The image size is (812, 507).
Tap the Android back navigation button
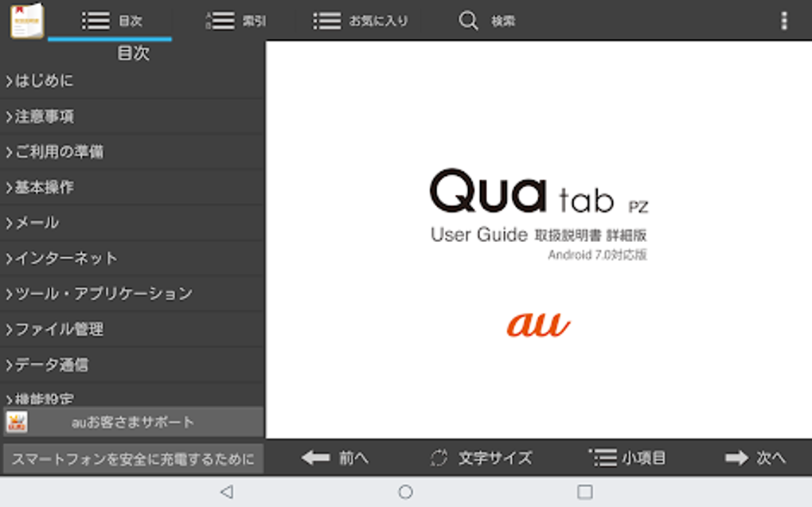point(227,491)
